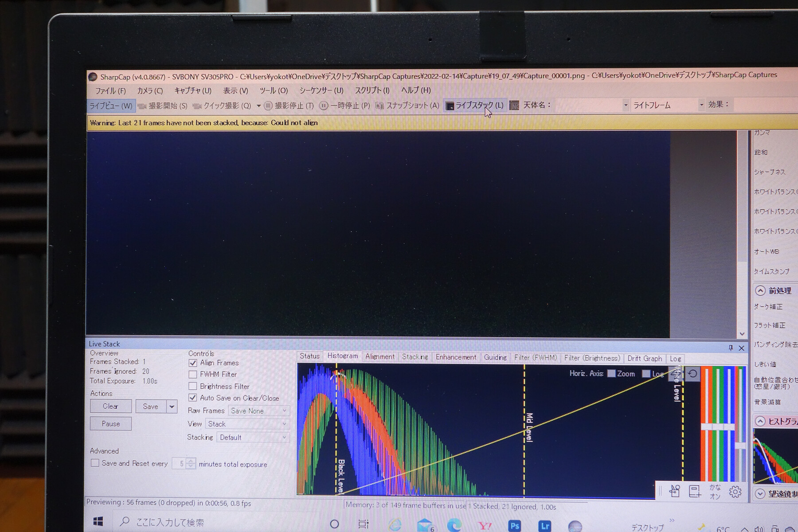Enable the Brightness Filter checkbox

coord(193,387)
